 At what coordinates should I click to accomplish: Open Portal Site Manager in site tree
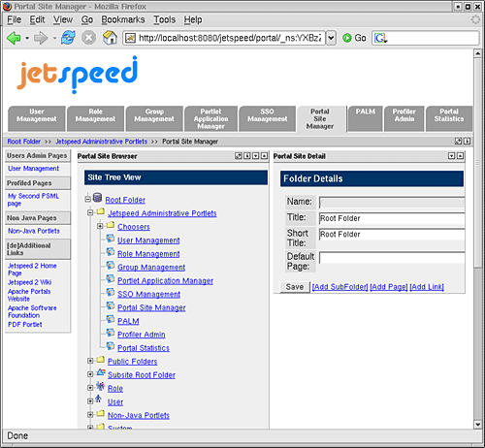[151, 307]
